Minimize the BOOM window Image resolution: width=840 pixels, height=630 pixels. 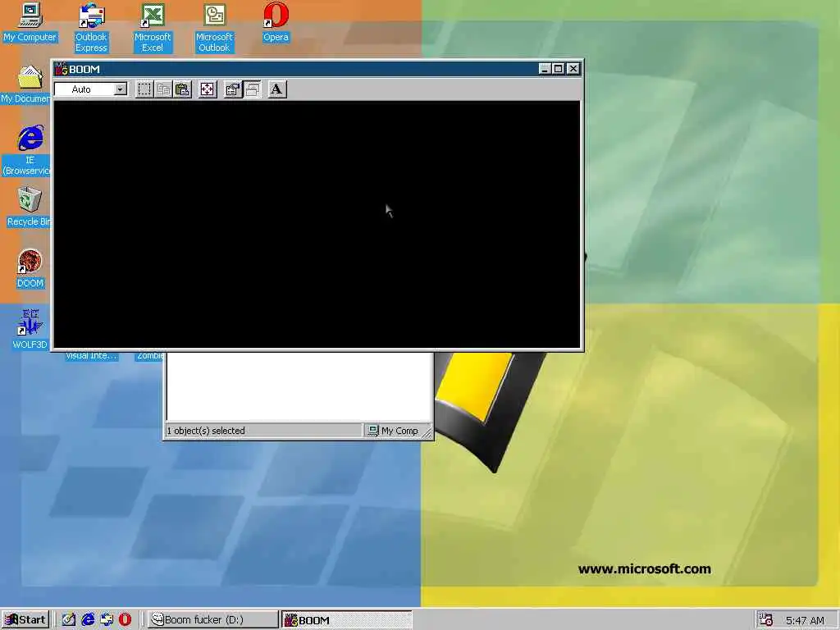pyautogui.click(x=545, y=69)
